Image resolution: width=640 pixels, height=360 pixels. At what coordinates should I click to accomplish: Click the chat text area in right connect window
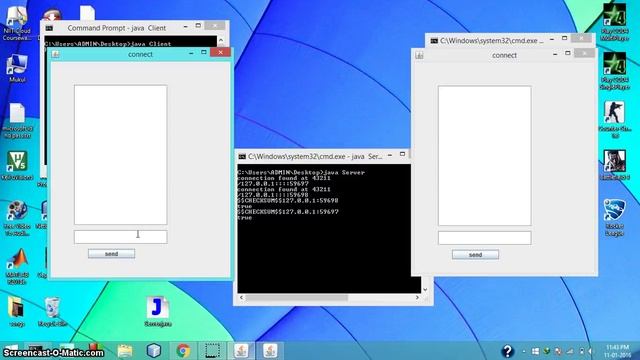tap(485, 156)
